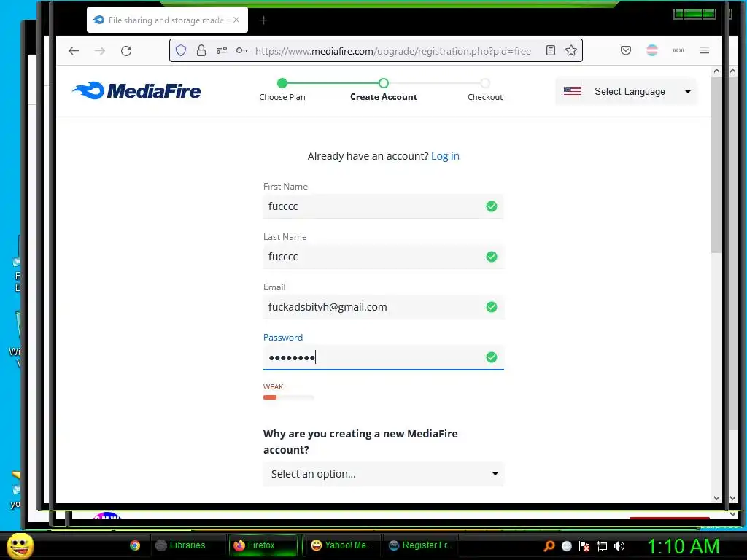Select the File sharing and storage tab

167,20
